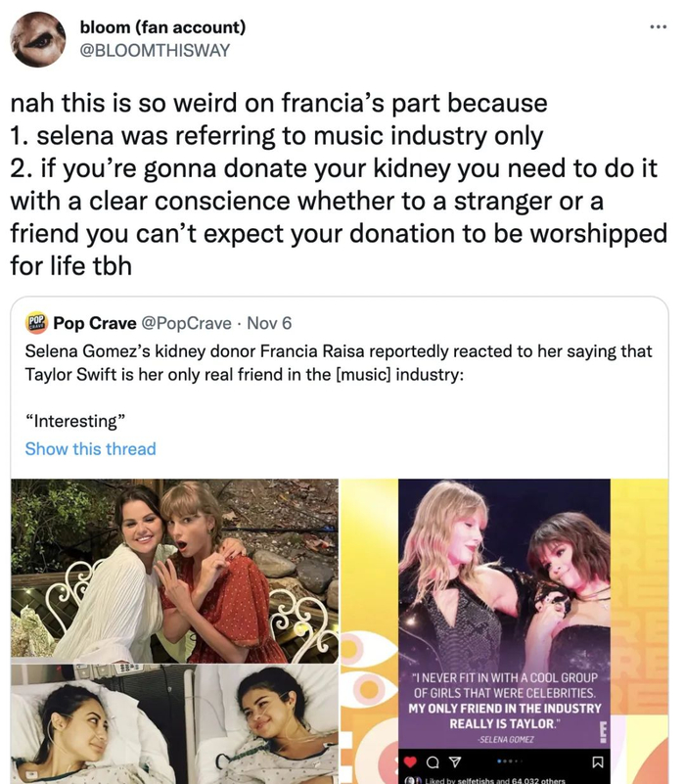This screenshot has height=784, width=685.
Task: Click the Pop Crave logo avatar
Action: point(36,323)
